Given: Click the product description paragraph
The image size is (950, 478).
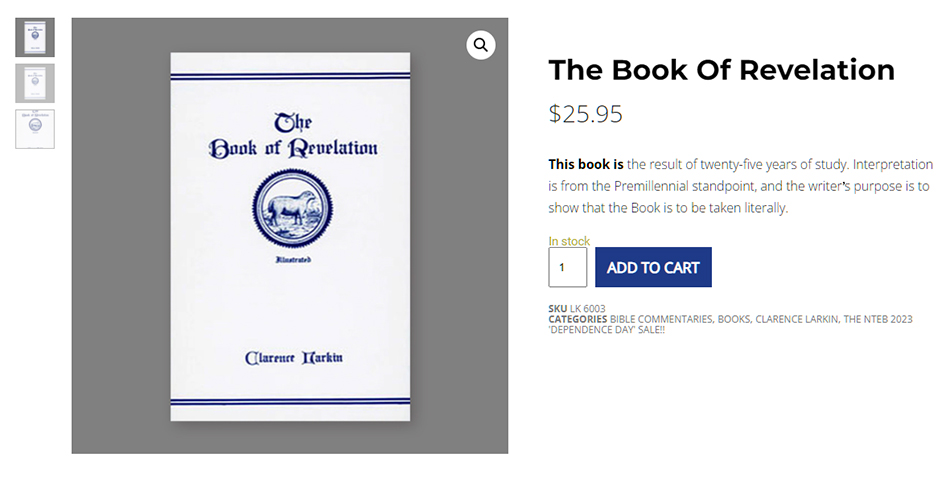Looking at the screenshot, I should [x=740, y=186].
